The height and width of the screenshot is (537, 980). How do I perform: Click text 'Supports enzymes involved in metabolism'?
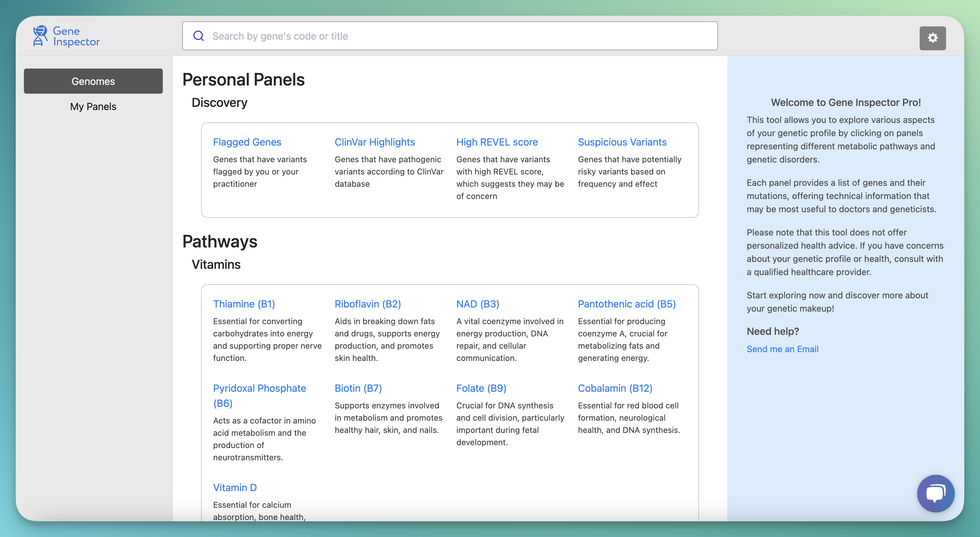coord(388,418)
